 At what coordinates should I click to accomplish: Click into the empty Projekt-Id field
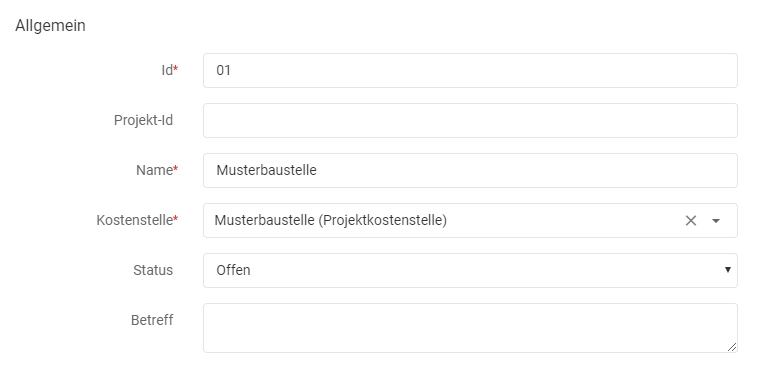click(x=470, y=121)
